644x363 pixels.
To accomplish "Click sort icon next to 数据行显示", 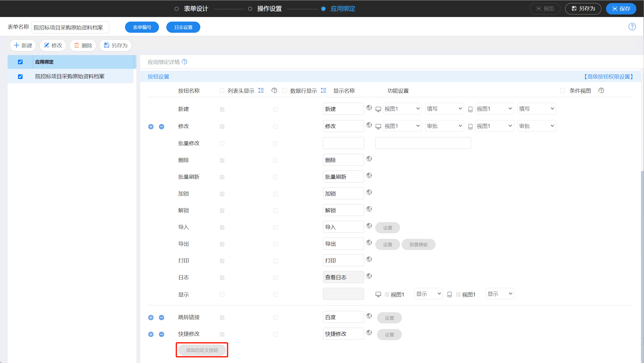I will coord(323,90).
